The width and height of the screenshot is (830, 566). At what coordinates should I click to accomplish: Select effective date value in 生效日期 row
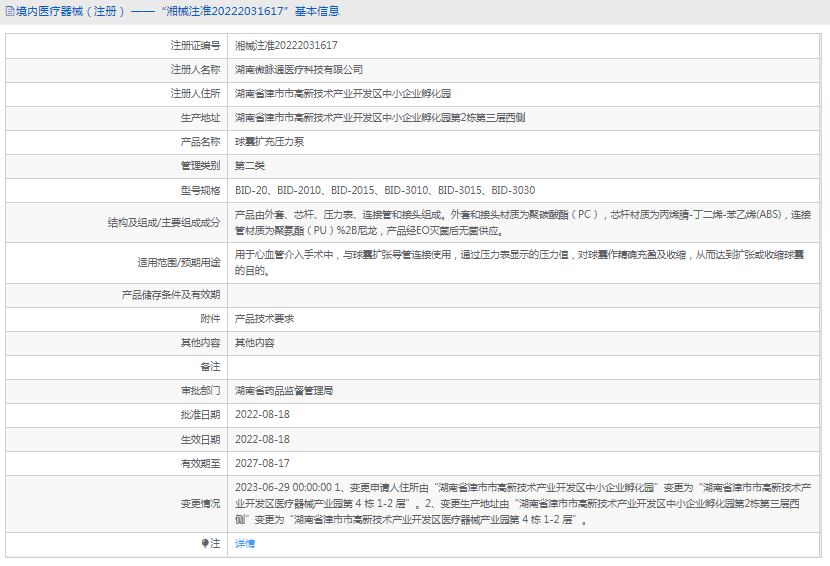click(x=262, y=439)
